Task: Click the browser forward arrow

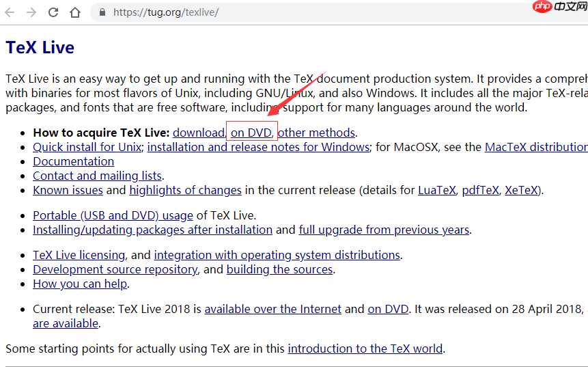Action: coord(31,12)
